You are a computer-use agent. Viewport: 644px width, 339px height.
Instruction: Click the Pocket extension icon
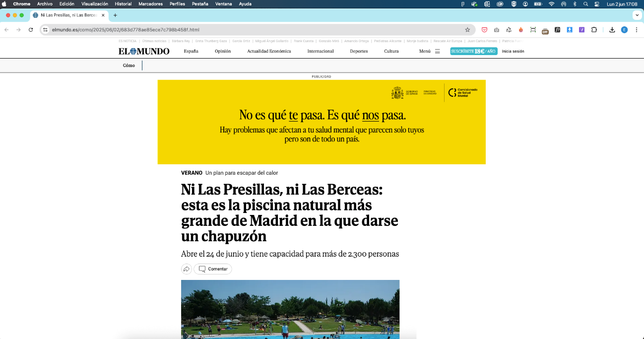tap(484, 30)
